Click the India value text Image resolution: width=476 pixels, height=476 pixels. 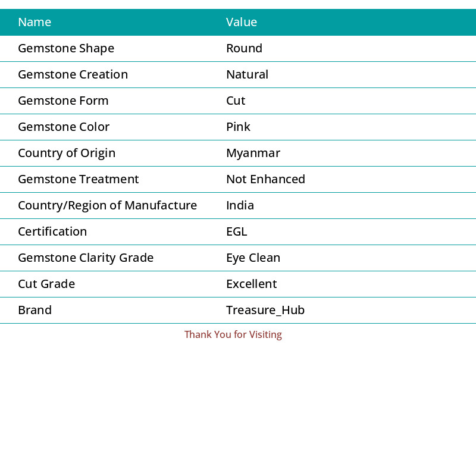[x=240, y=205]
